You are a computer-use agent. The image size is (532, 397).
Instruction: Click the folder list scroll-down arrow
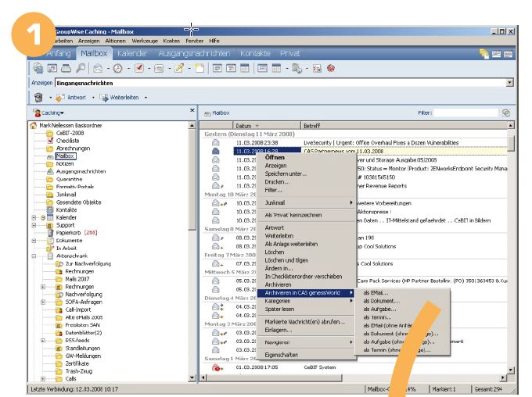pos(192,377)
